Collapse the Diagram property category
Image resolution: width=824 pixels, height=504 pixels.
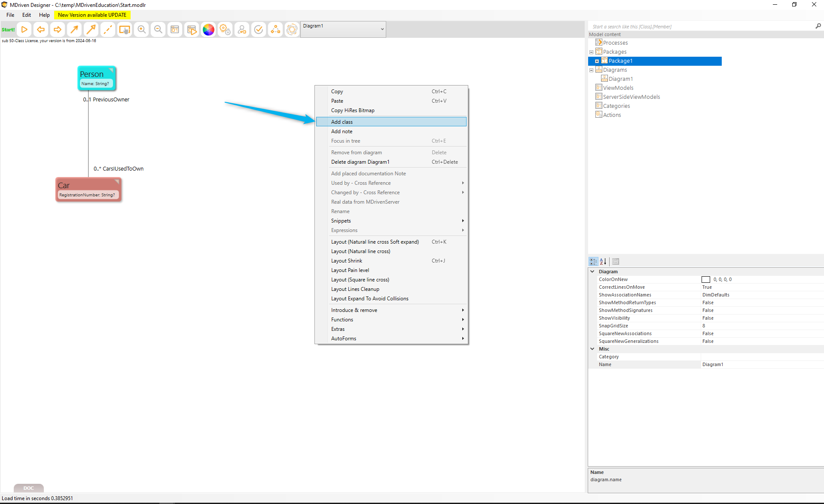pos(592,272)
